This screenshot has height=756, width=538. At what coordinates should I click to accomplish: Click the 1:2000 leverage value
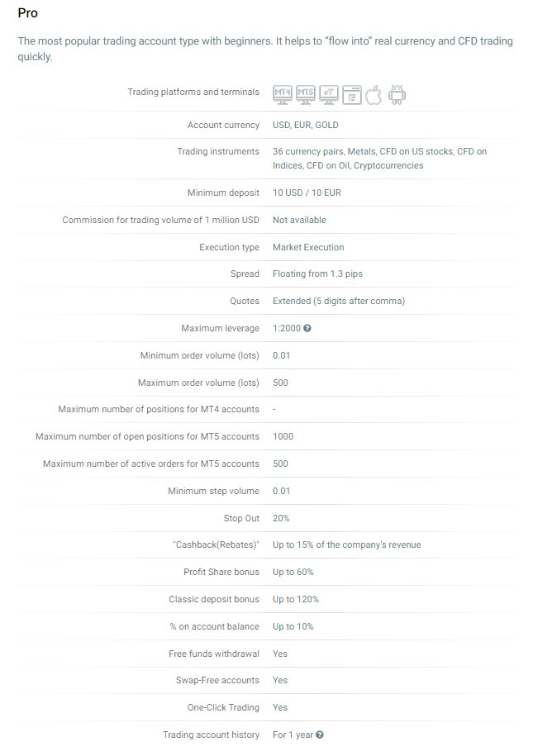(286, 329)
